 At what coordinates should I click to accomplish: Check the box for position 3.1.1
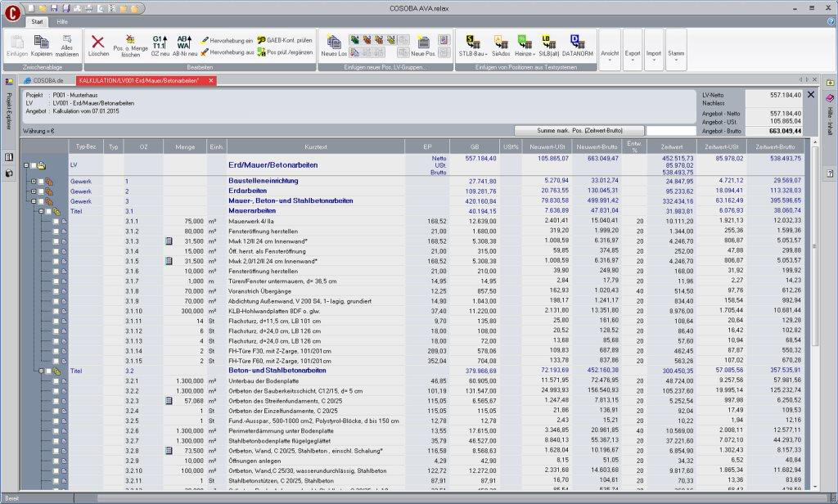55,221
